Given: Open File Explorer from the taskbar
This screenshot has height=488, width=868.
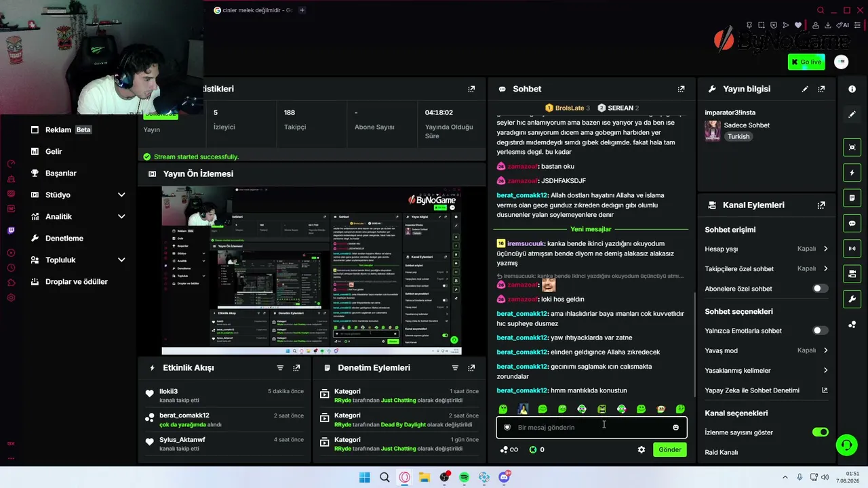Looking at the screenshot, I should pyautogui.click(x=425, y=477).
